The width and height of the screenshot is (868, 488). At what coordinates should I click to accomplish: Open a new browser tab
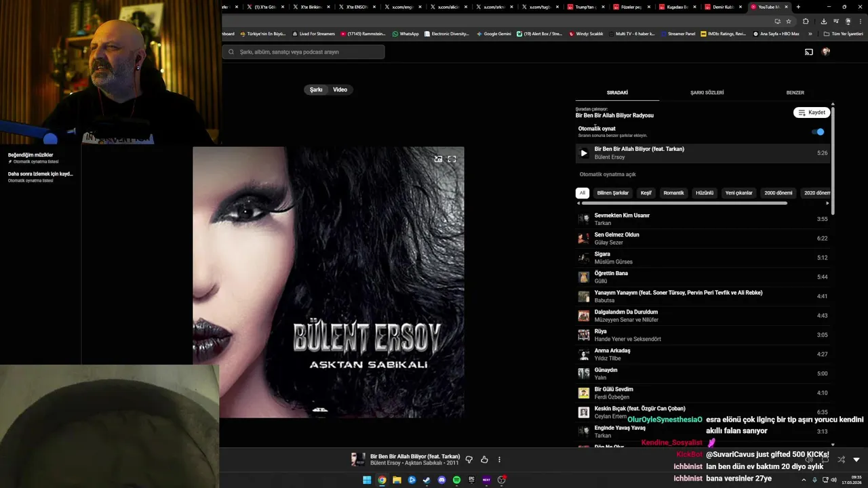tap(798, 7)
